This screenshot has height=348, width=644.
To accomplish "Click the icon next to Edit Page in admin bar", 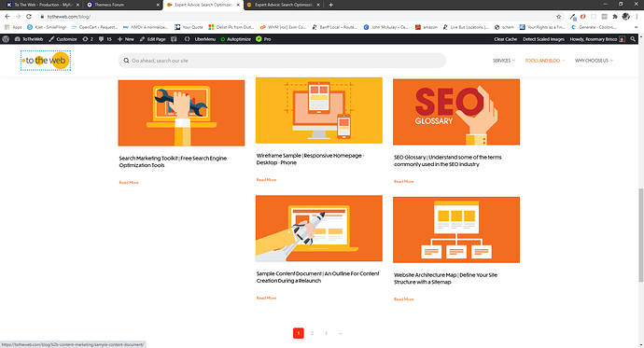I will (x=174, y=39).
